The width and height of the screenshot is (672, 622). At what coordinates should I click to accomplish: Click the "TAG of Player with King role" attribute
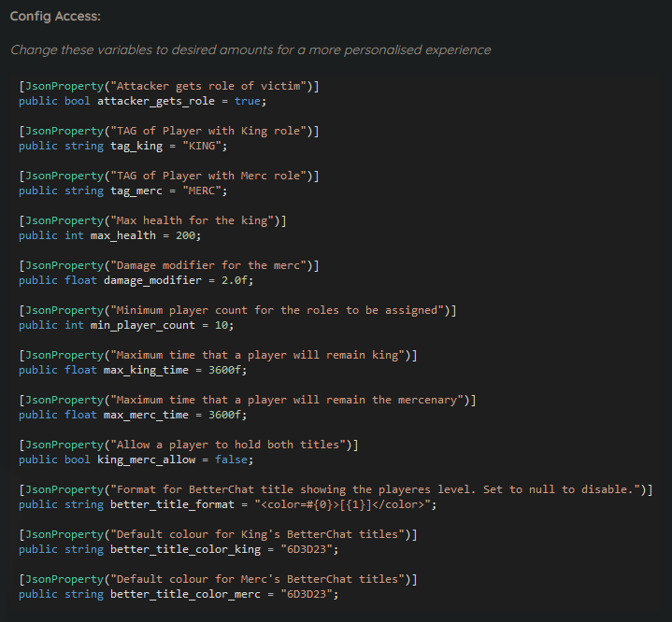(x=169, y=131)
